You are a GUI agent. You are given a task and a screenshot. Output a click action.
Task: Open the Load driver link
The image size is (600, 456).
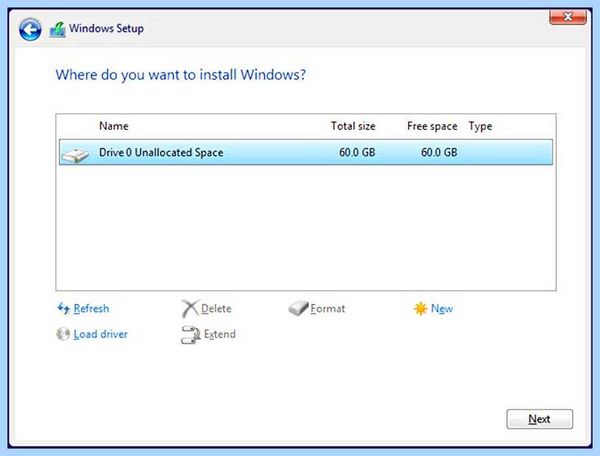[x=100, y=334]
